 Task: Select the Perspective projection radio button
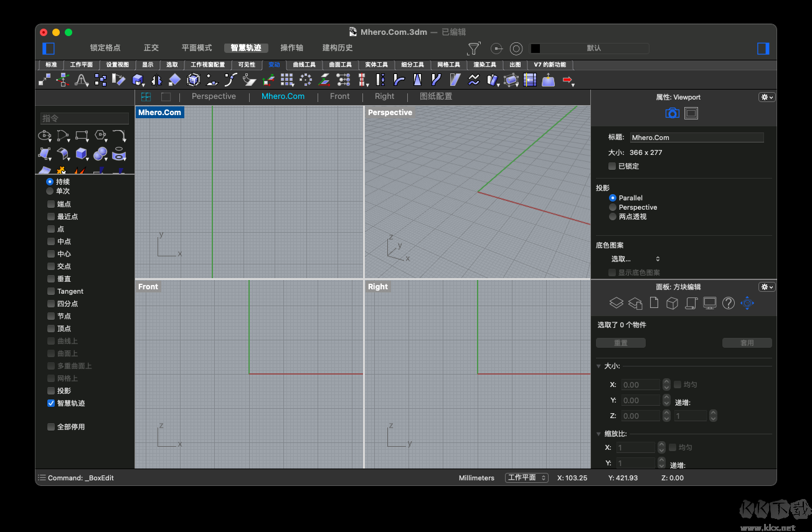[613, 207]
